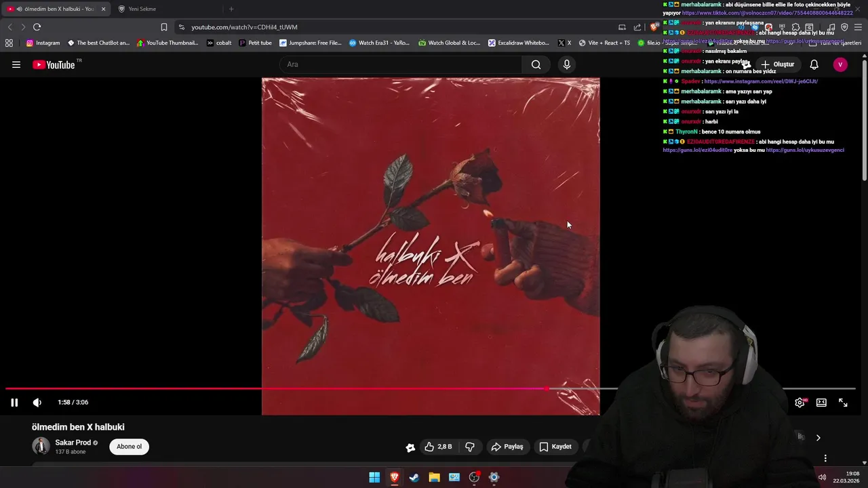Open File Explorer from taskbar
Screen dimensions: 868x488
click(434, 477)
